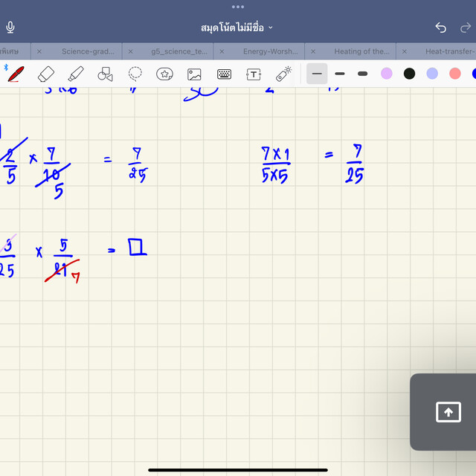This screenshot has width=476, height=476.
Task: Close the Heat-transfer tab
Action: coord(405,51)
